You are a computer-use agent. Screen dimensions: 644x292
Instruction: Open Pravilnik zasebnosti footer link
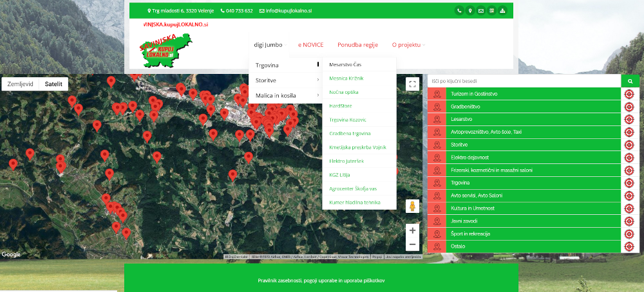point(321,281)
